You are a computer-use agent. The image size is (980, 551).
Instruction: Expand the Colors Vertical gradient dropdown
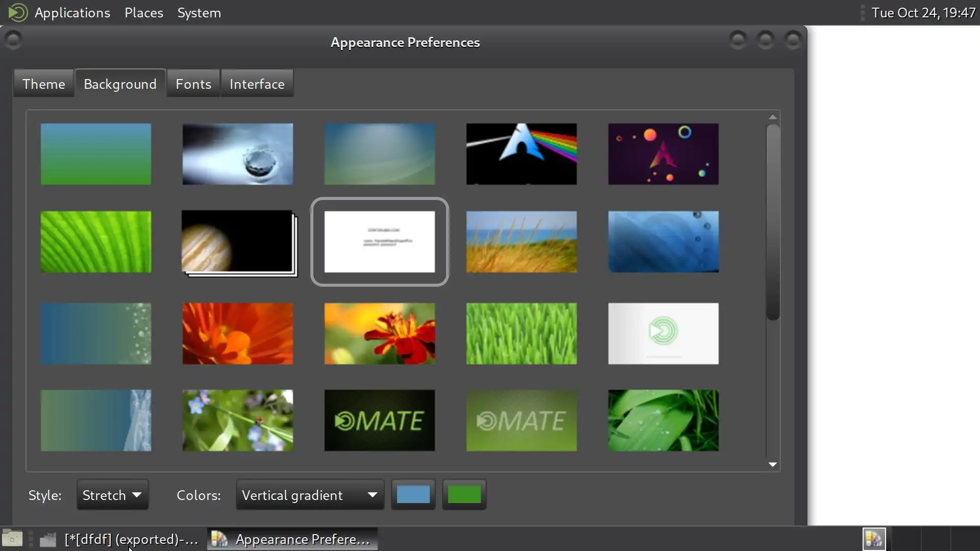pyautogui.click(x=309, y=495)
